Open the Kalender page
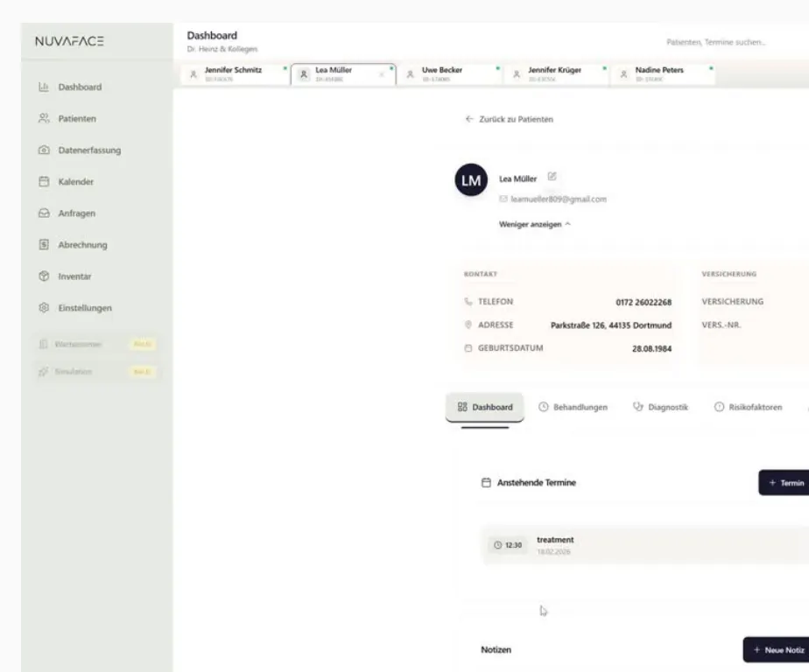This screenshot has height=672, width=809. [76, 181]
